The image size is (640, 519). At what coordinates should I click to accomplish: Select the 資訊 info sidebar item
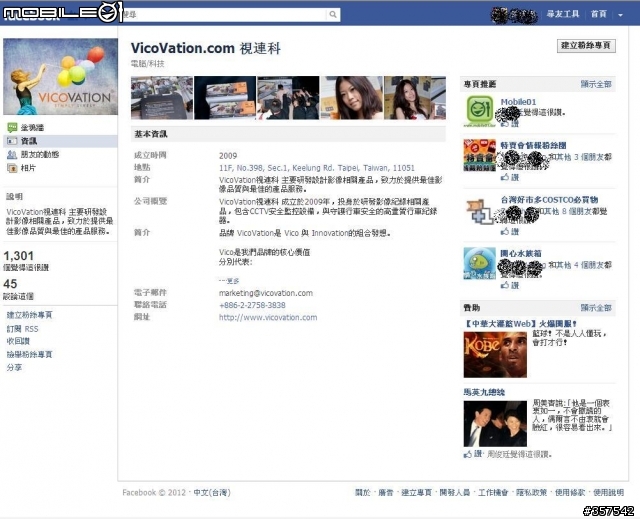tap(60, 141)
